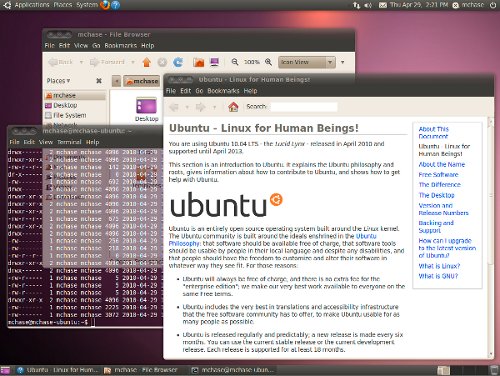Open the About the Name link
This screenshot has width=500, height=376.
[441, 164]
